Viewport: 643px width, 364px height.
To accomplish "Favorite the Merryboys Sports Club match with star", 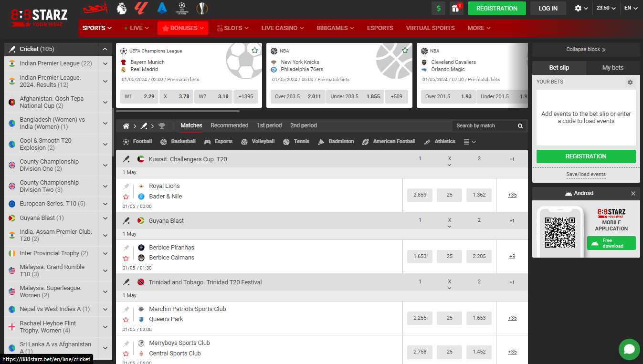I will (126, 354).
